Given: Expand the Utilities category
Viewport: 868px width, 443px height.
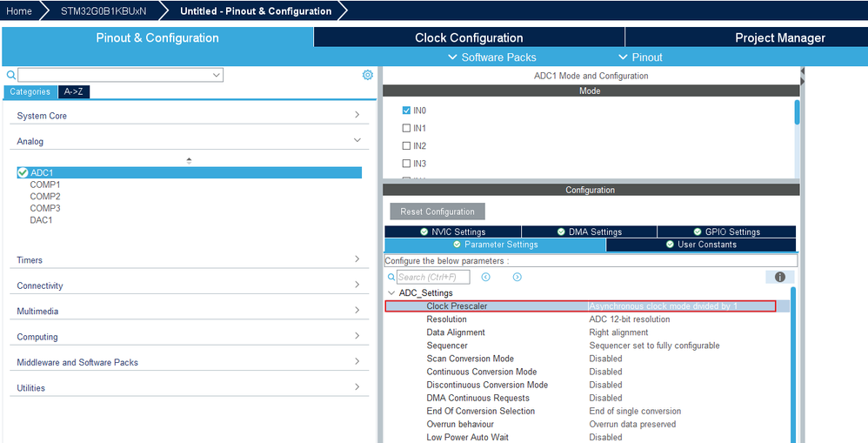Looking at the screenshot, I should 357,386.
